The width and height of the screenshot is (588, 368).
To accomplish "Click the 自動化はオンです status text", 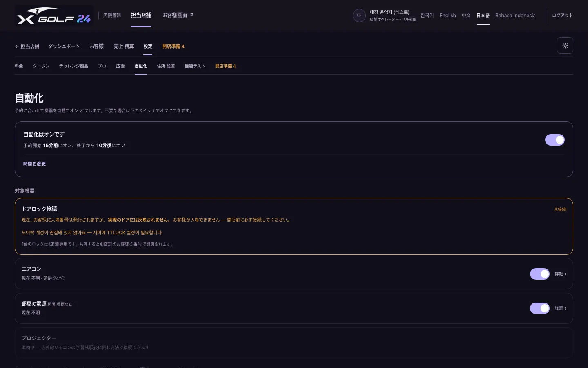I will (44, 135).
